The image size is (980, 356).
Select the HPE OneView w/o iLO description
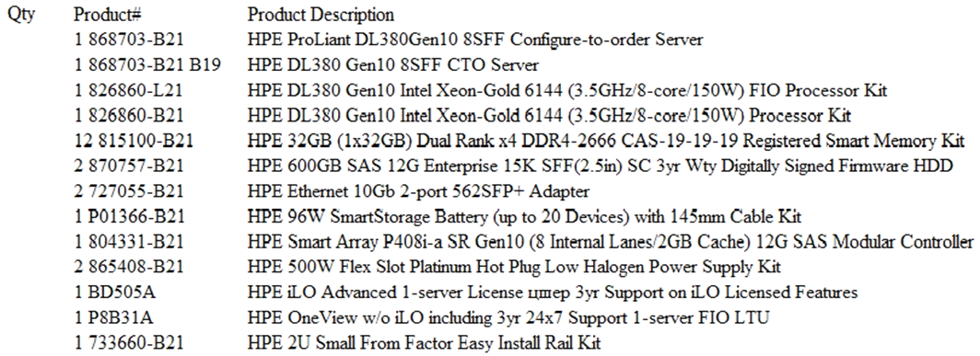coord(508,318)
